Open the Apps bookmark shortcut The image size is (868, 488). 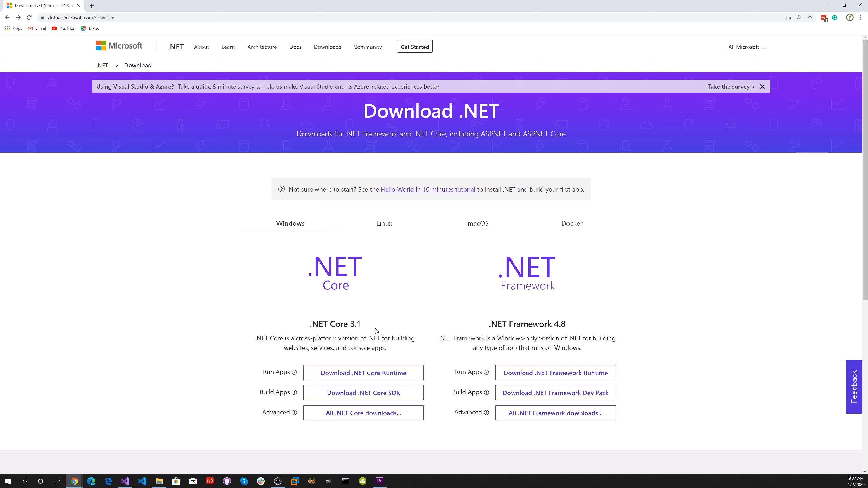coord(14,28)
